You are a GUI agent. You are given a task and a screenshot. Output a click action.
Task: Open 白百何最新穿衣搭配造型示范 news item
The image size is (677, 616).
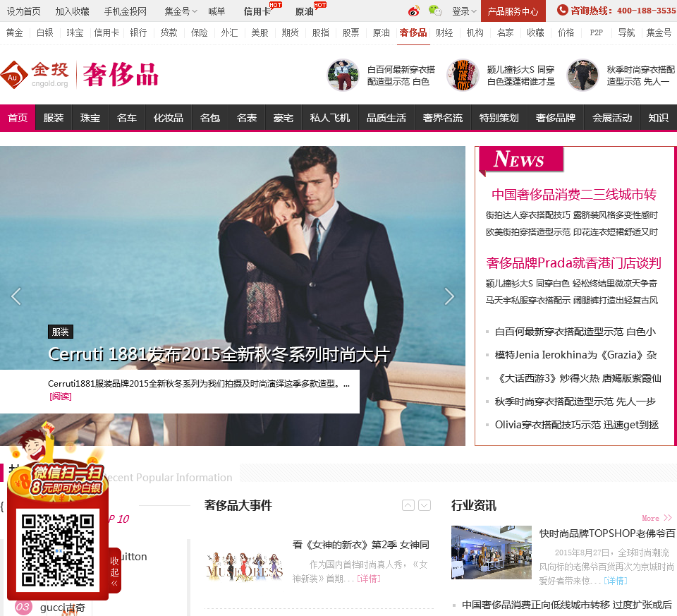[575, 332]
